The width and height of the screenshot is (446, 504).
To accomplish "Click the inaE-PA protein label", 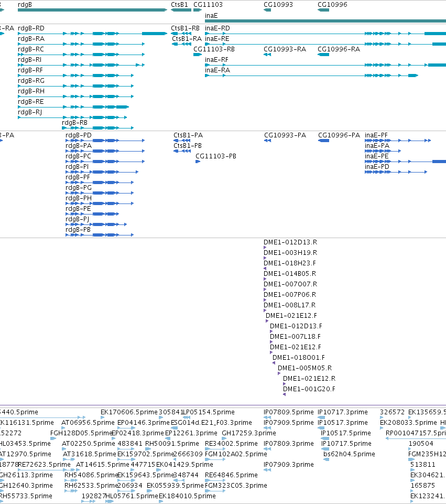I will (x=377, y=146).
